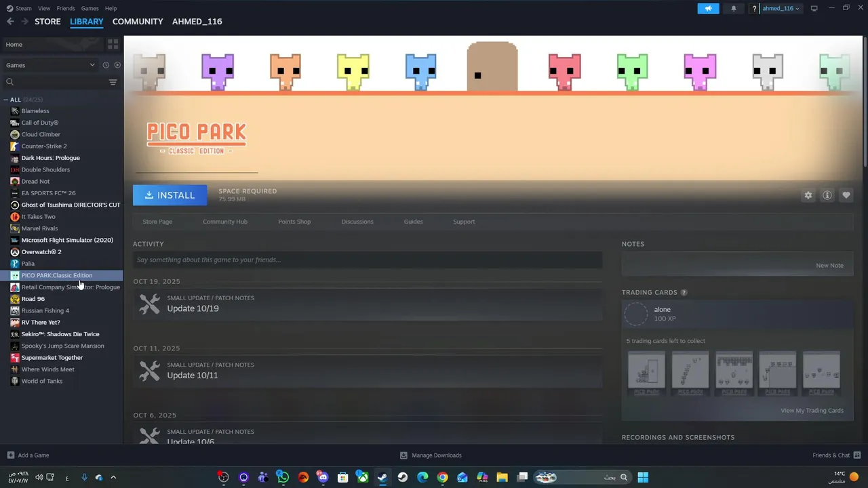Open trading cards help question mark
Image resolution: width=868 pixels, height=488 pixels.
684,293
